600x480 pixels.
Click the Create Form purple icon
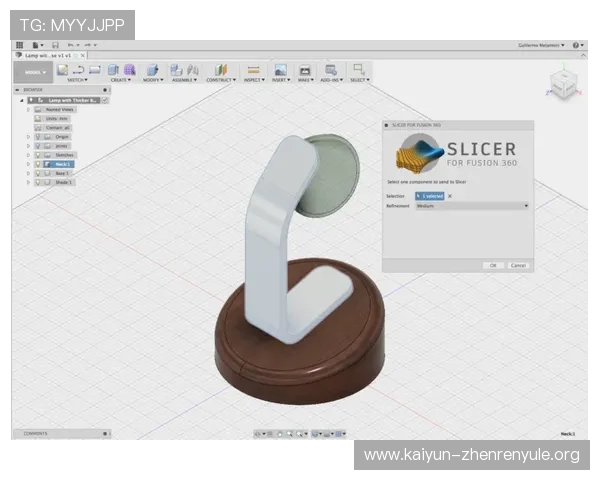[130, 70]
